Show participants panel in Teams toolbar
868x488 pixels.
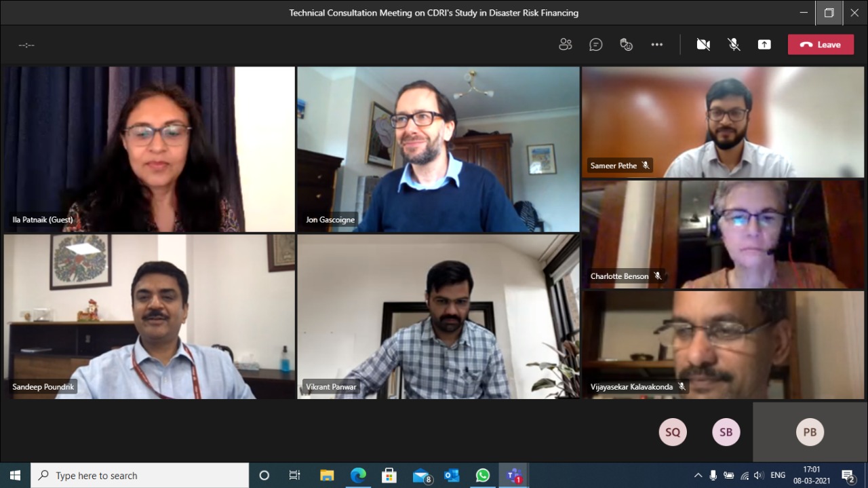(x=565, y=45)
